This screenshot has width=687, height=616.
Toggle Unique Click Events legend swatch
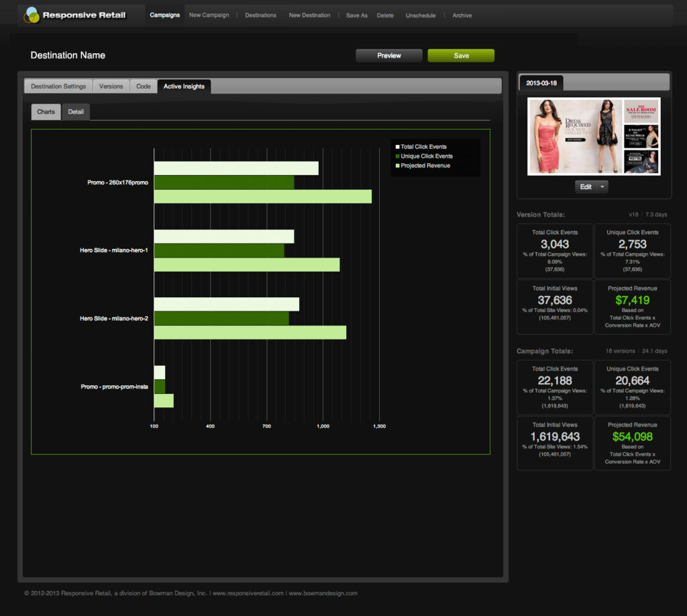tap(397, 156)
